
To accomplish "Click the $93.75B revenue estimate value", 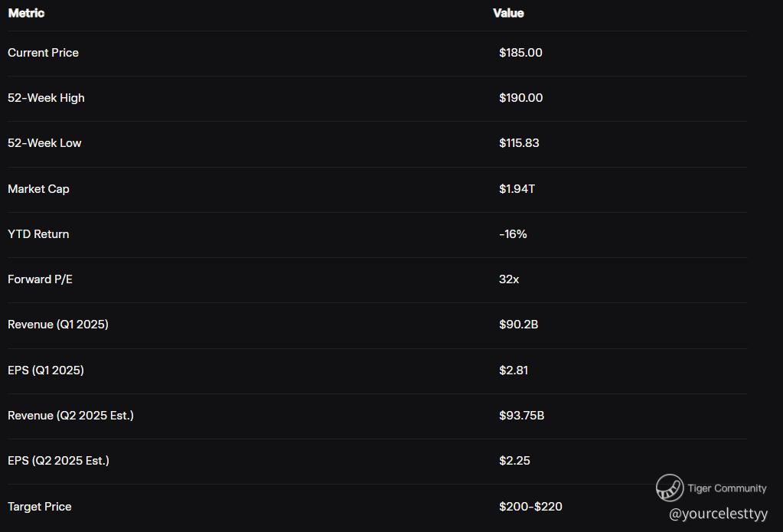I will [x=521, y=416].
